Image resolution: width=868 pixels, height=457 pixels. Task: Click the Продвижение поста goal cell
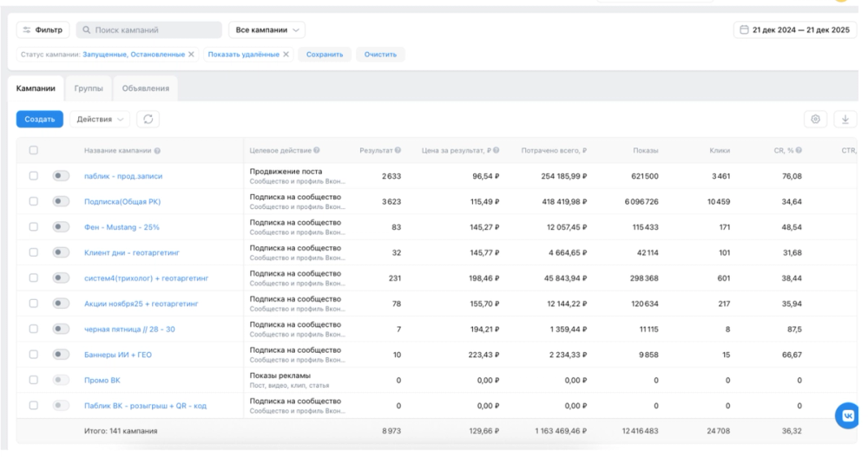pyautogui.click(x=286, y=172)
